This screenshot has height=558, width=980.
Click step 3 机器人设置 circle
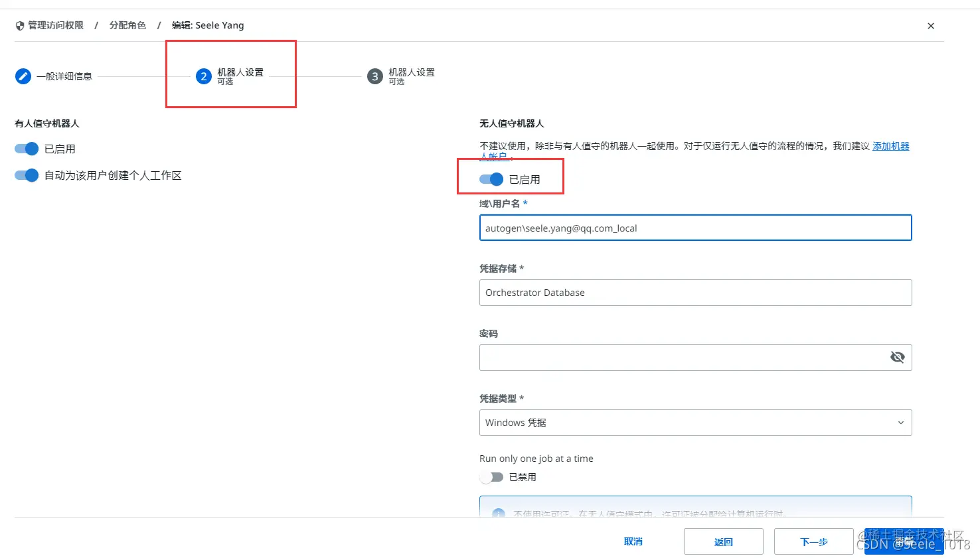374,76
